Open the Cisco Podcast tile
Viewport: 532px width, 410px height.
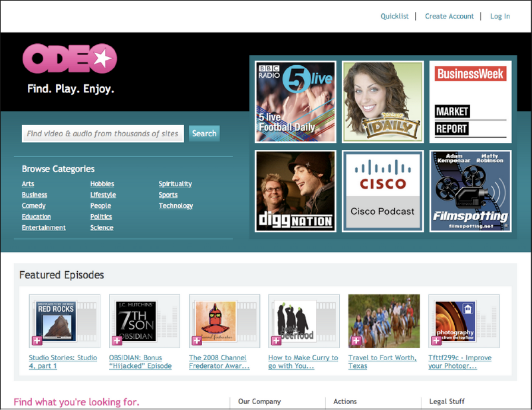click(383, 191)
